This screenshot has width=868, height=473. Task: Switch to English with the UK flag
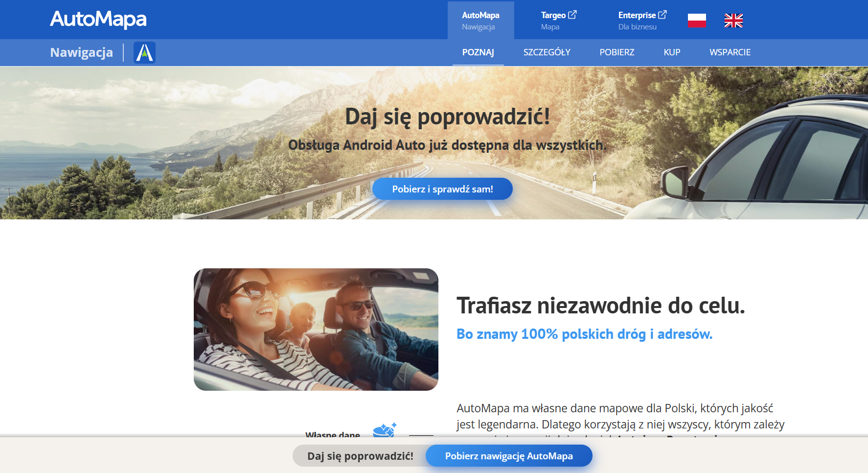pyautogui.click(x=733, y=21)
